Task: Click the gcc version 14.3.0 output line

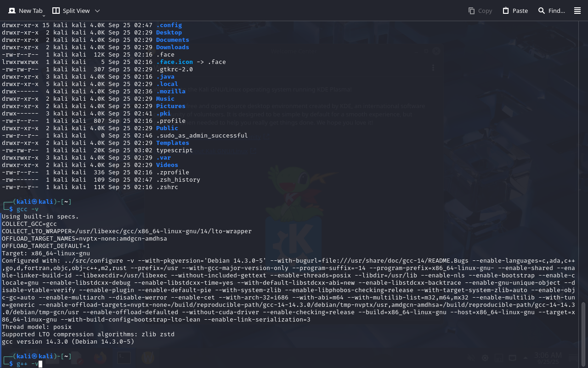Action: (68, 342)
